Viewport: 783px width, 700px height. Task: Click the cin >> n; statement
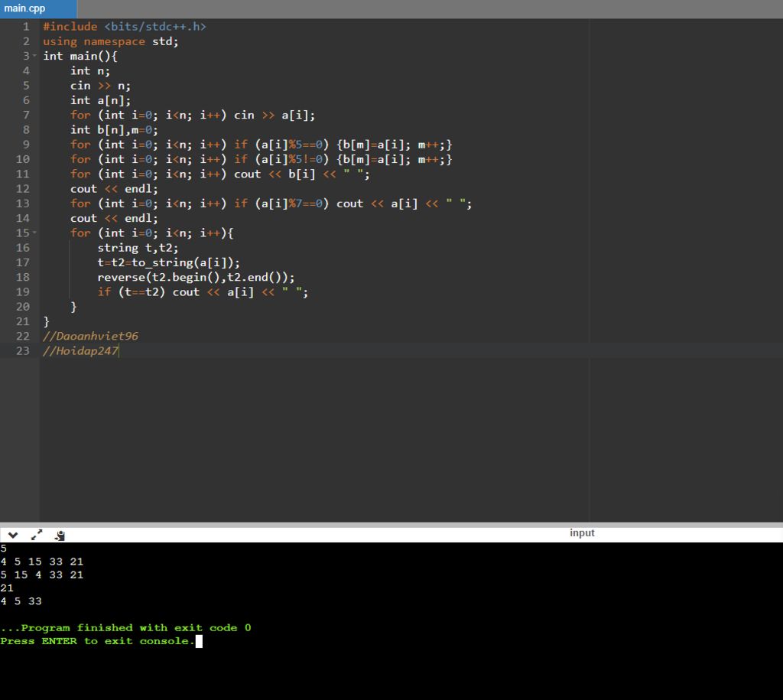pyautogui.click(x=100, y=86)
